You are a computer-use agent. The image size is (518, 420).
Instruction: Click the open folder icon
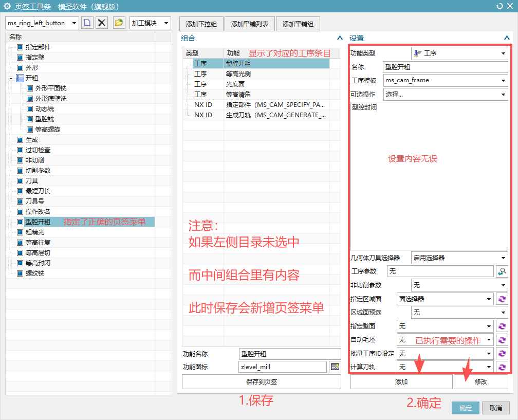tap(119, 23)
